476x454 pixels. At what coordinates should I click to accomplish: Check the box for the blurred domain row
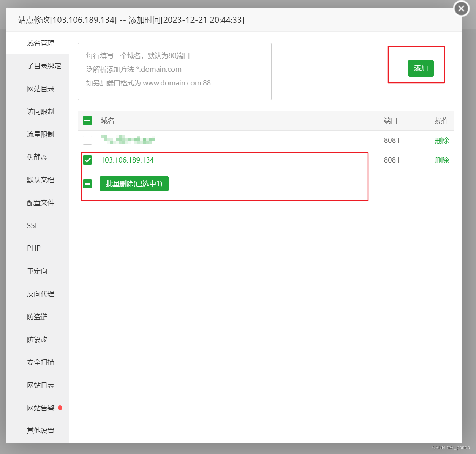tap(87, 140)
